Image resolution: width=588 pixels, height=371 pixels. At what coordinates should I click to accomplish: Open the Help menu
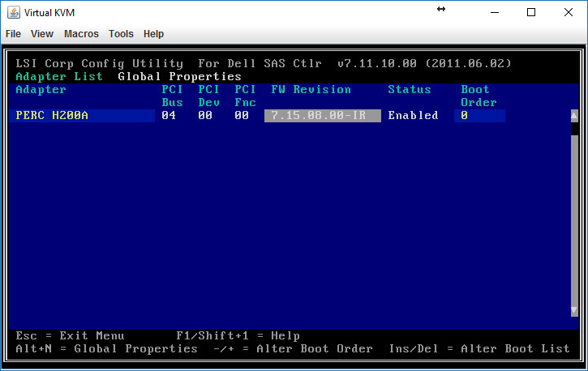[154, 34]
